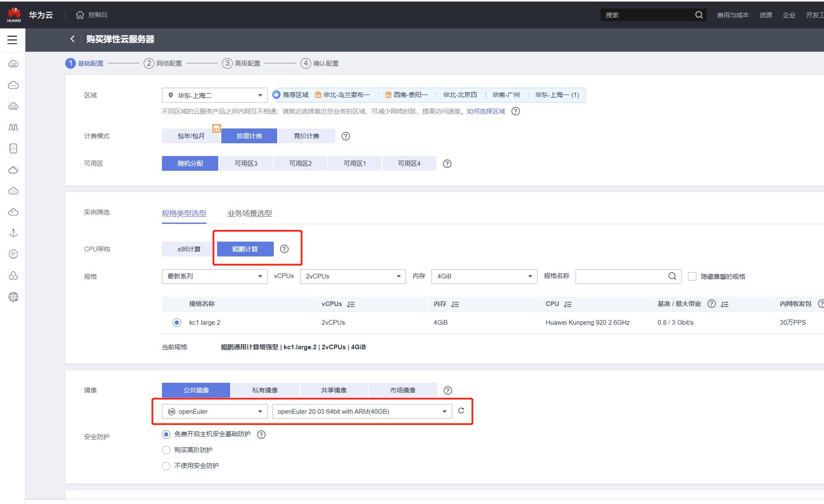Viewport: 824px width, 504px height.
Task: Check the 隐藏售罄的规格 checkbox
Action: point(692,276)
